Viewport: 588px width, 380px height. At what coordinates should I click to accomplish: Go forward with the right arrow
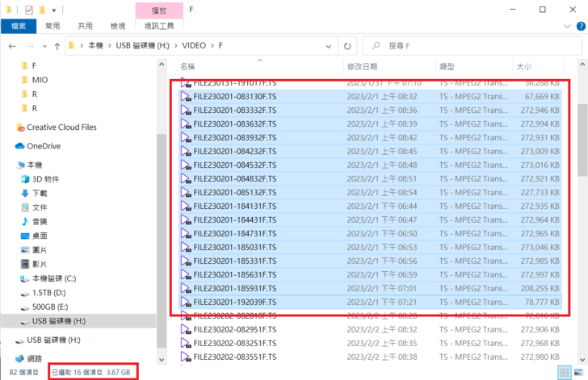[31, 46]
